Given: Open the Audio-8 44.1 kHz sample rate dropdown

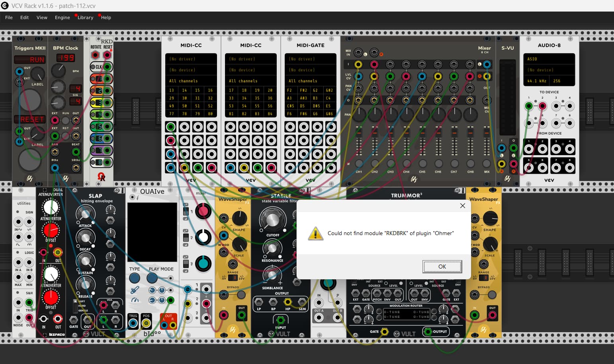Looking at the screenshot, I should [x=536, y=81].
